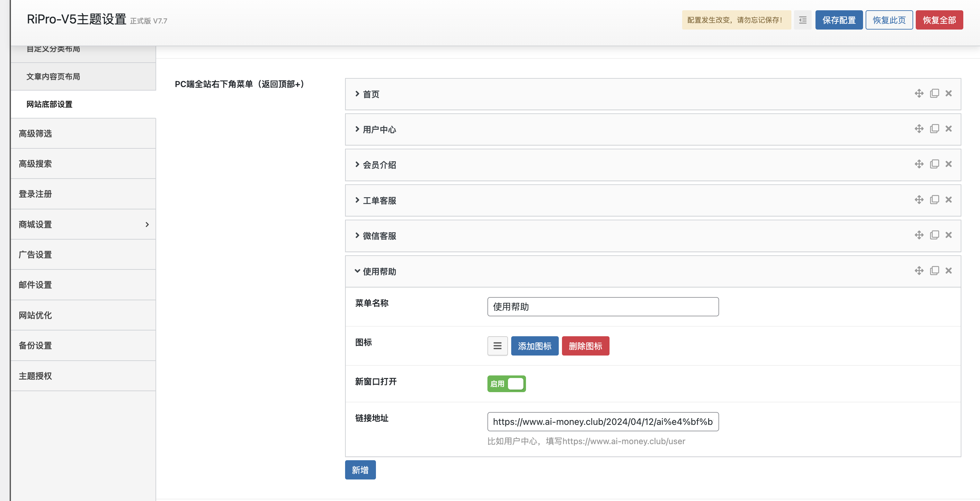Image resolution: width=980 pixels, height=501 pixels.
Task: Delete the 使用帮助 menu item
Action: 949,271
